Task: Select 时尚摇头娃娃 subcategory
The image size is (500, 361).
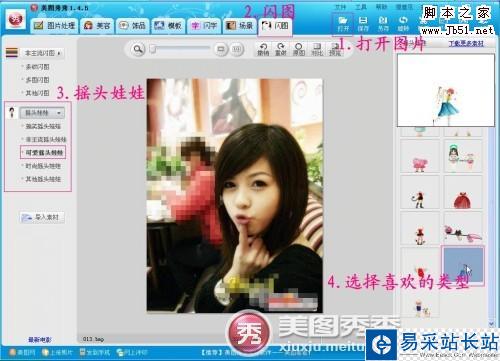Action: (x=43, y=166)
